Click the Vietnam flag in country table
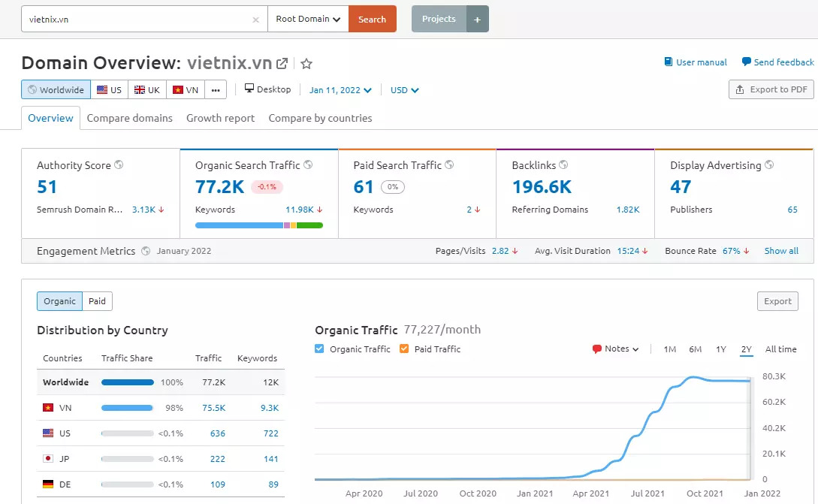Image resolution: width=818 pixels, height=504 pixels. [48, 407]
